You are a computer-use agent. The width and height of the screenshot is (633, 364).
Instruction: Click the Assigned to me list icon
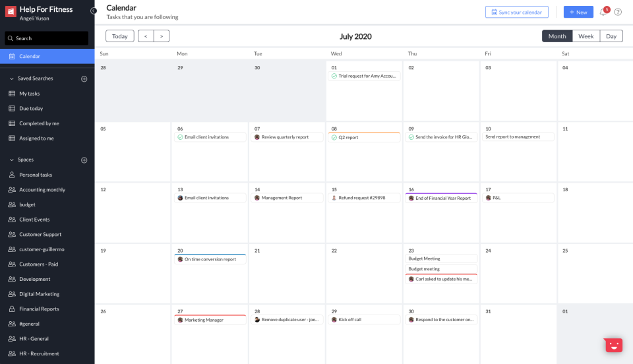(x=12, y=138)
